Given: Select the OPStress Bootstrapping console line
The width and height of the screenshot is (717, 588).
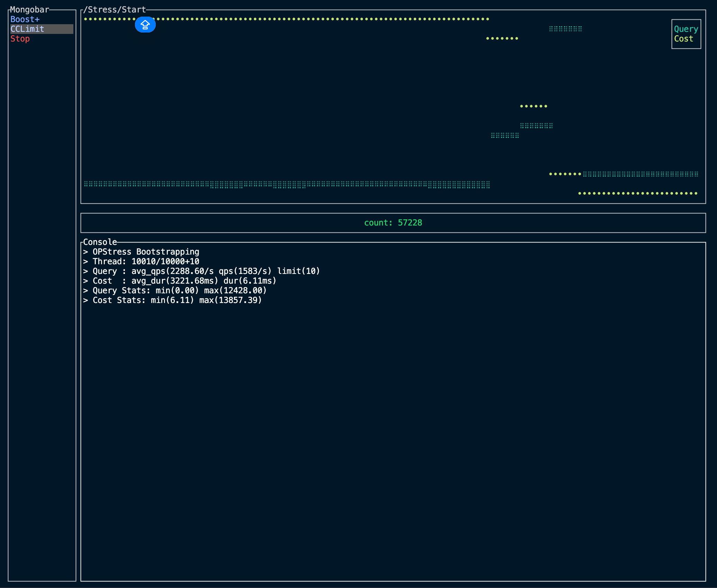Looking at the screenshot, I should [141, 252].
